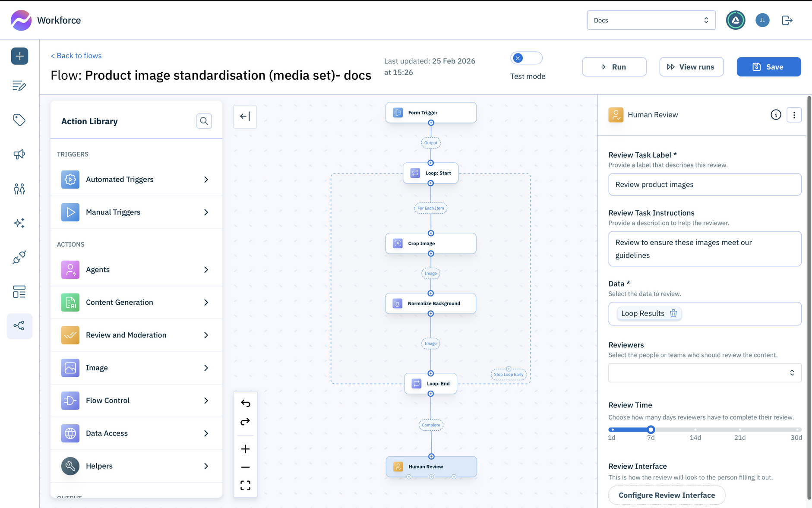Image resolution: width=812 pixels, height=508 pixels.
Task: Zoom in using the plus icon
Action: [x=245, y=449]
